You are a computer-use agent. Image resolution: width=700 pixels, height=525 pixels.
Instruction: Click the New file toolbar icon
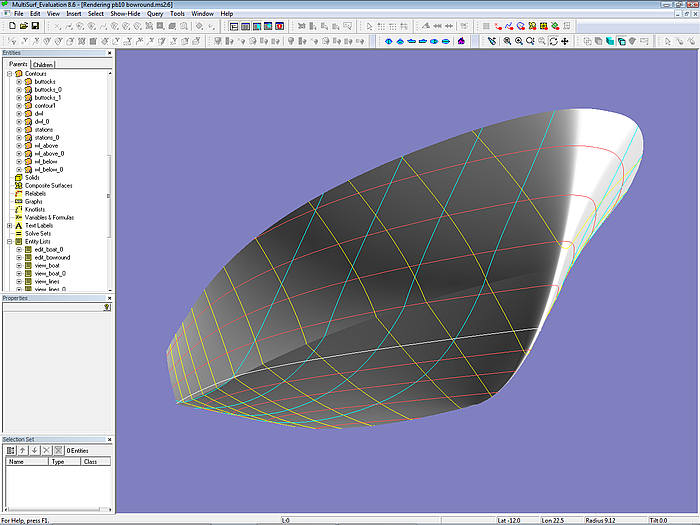(x=11, y=26)
